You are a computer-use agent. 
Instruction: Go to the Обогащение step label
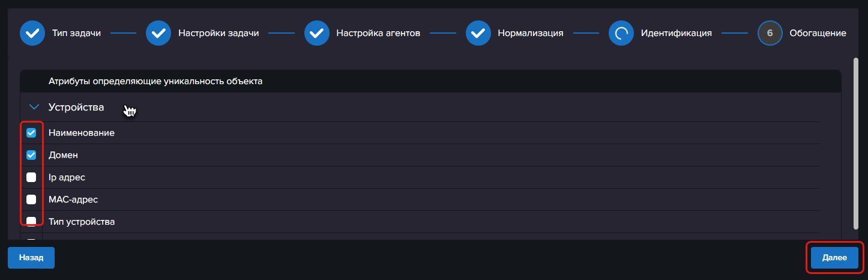pos(818,33)
